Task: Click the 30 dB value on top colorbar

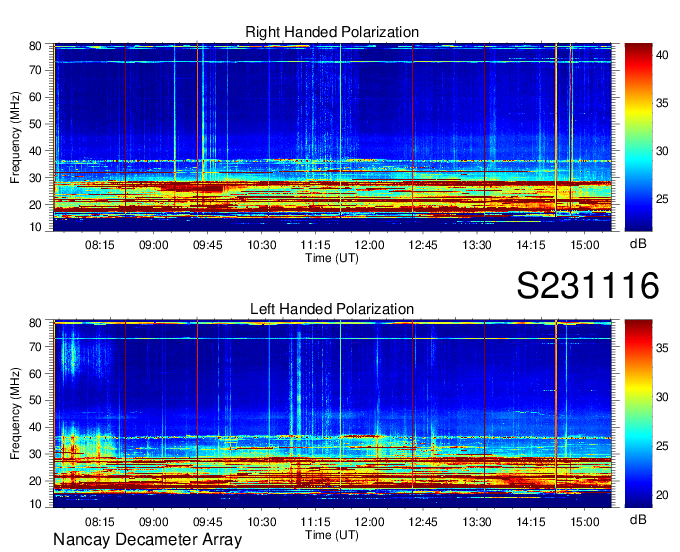Action: click(662, 151)
